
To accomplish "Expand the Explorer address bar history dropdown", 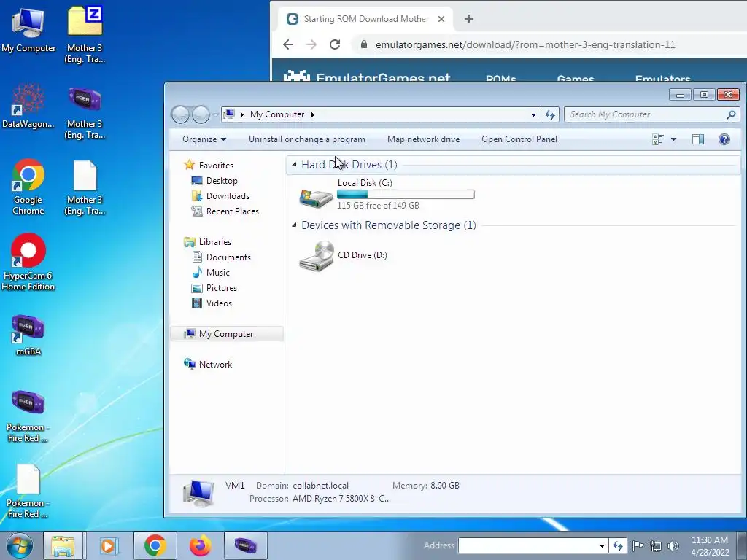I will (533, 114).
